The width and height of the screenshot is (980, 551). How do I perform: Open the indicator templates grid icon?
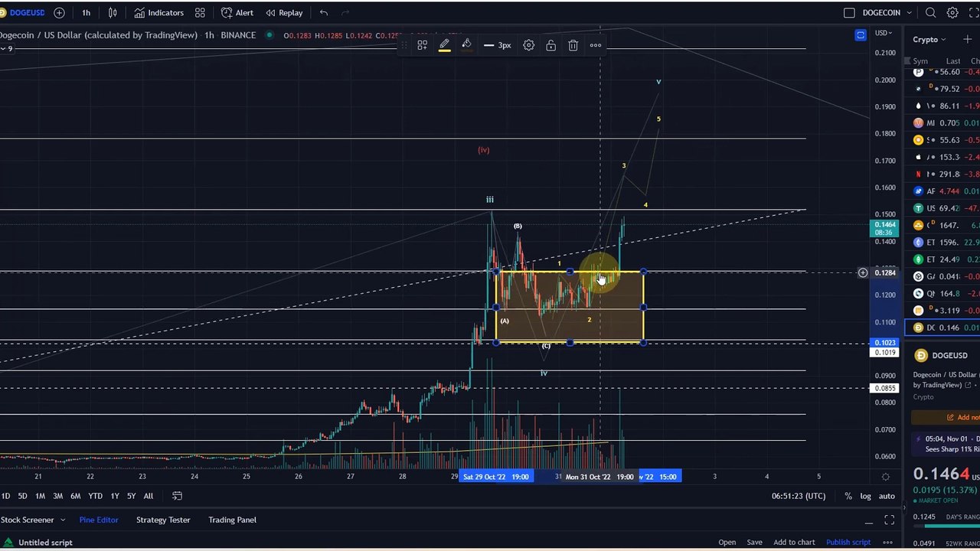click(200, 12)
